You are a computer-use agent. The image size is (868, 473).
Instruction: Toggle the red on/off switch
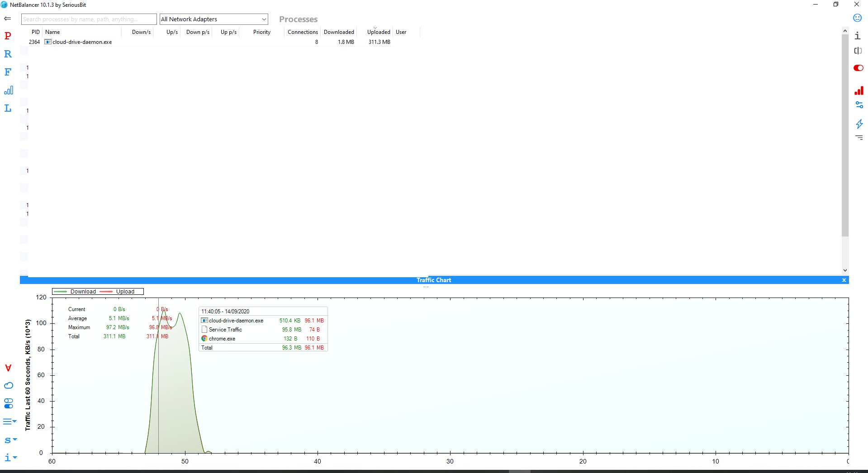click(x=858, y=68)
